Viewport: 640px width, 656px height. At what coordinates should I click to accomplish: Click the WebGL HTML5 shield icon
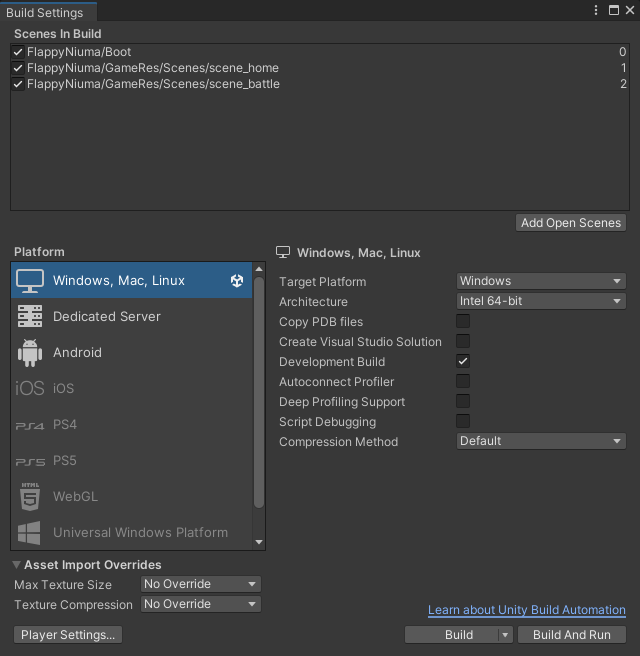[x=30, y=497]
